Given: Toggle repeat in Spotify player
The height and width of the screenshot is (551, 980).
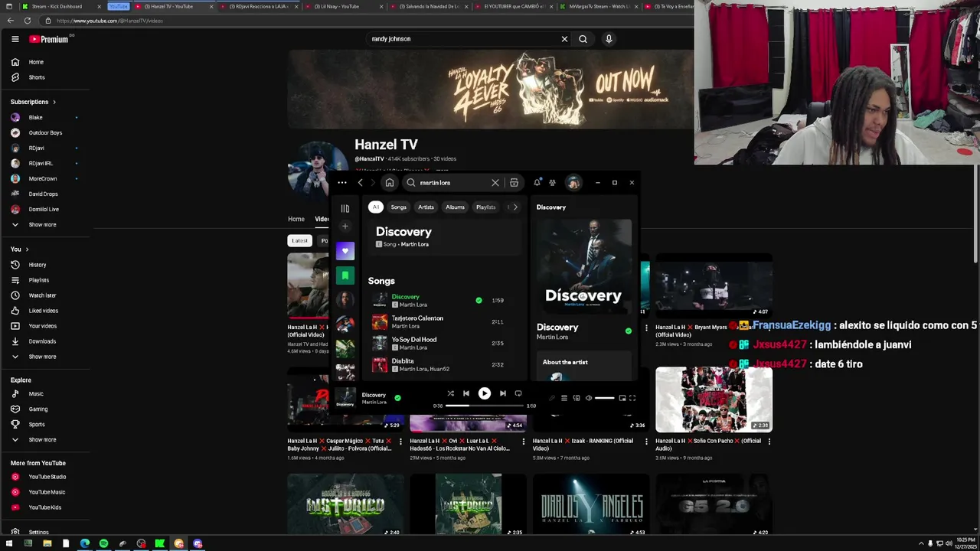Looking at the screenshot, I should pos(518,393).
